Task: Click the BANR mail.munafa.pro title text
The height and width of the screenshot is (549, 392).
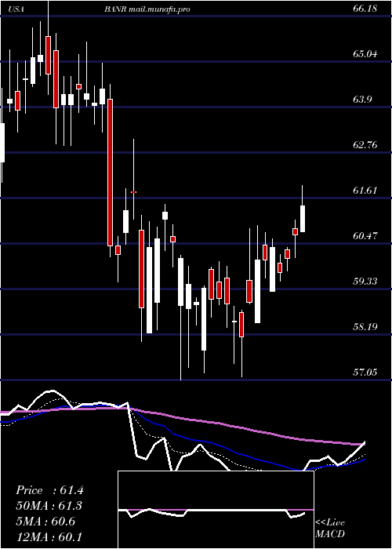Action: [x=147, y=9]
